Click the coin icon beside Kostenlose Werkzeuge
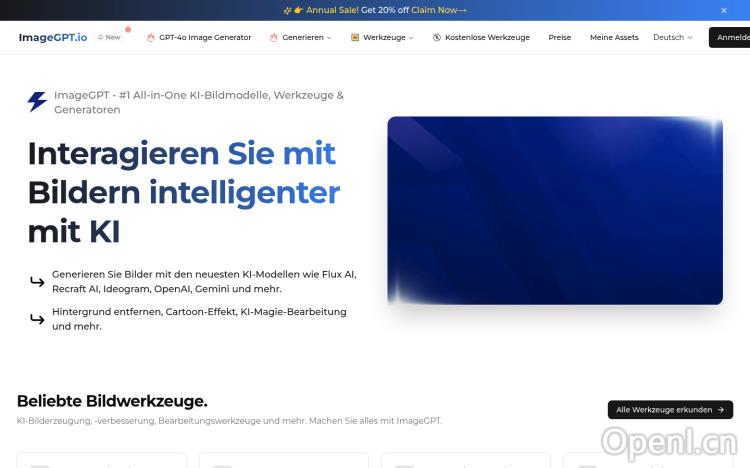This screenshot has width=750, height=468. point(437,37)
